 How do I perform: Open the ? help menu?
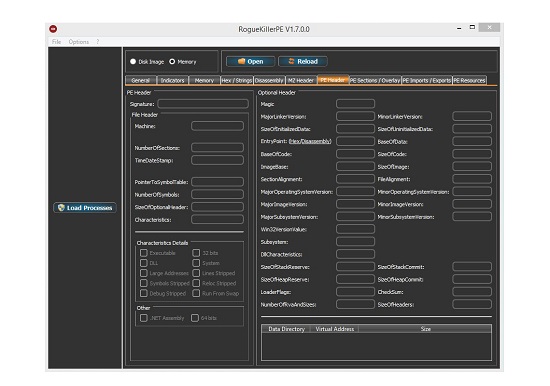click(98, 42)
